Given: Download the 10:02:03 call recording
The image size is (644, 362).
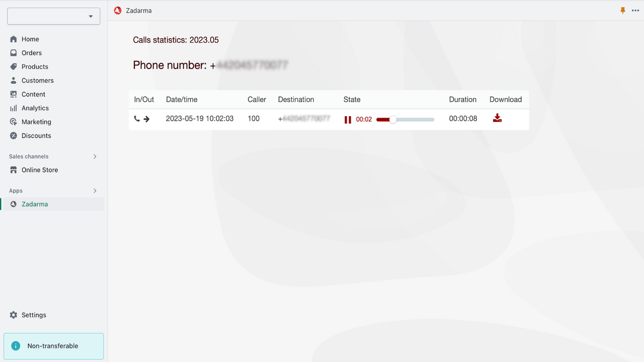Looking at the screenshot, I should click(x=497, y=118).
